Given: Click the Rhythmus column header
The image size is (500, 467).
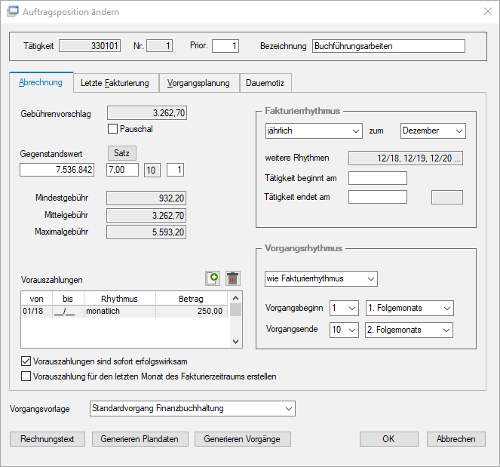Looking at the screenshot, I should (120, 299).
